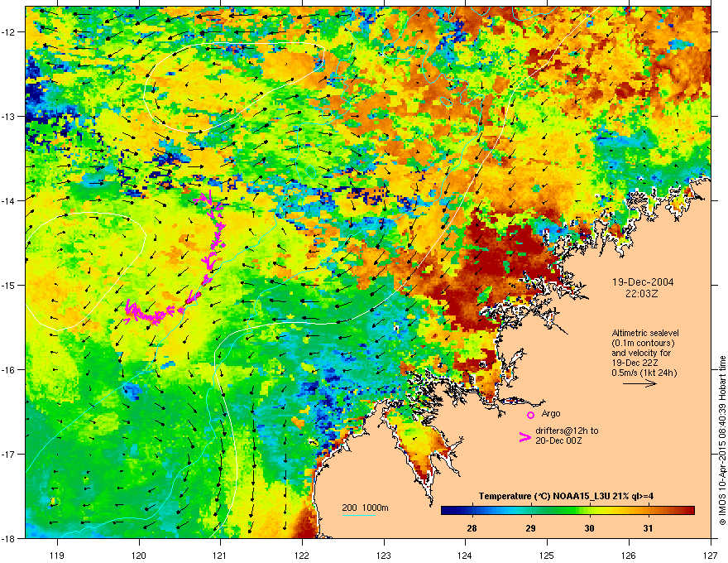The width and height of the screenshot is (728, 563).
Task: Click the 28 tick on temperature scale
Action: coord(472,528)
